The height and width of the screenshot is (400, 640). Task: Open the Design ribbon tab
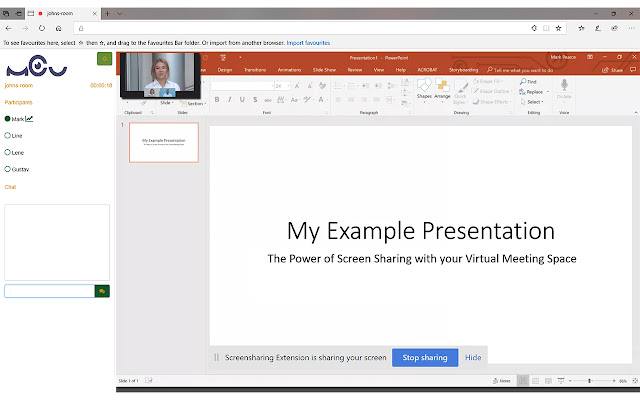click(225, 70)
